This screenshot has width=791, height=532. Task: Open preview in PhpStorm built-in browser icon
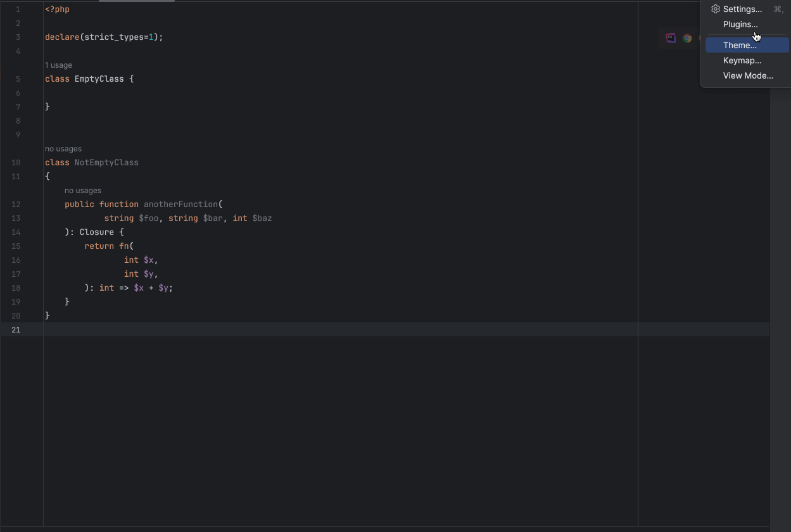671,38
